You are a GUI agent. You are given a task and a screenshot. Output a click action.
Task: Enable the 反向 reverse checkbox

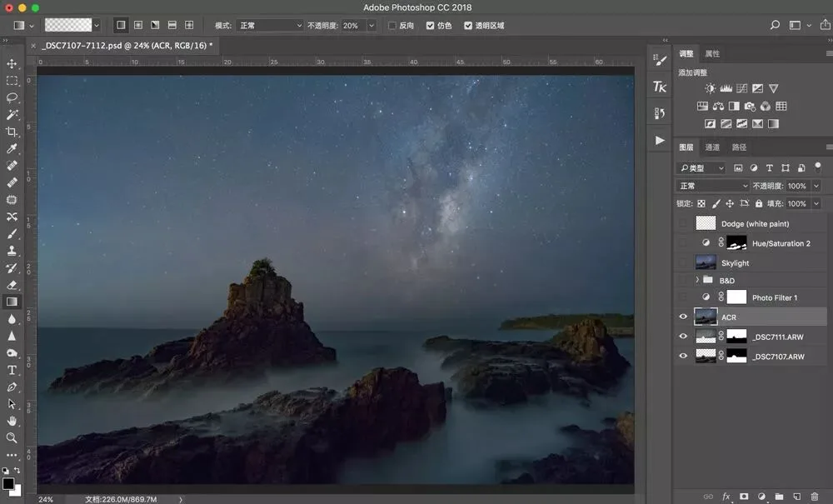click(x=392, y=26)
